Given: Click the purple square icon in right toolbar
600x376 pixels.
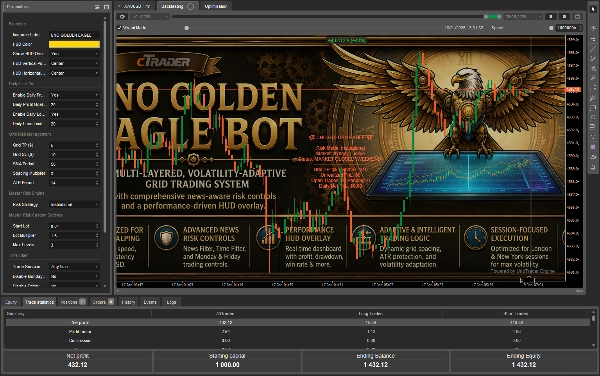Looking at the screenshot, I should click(x=593, y=147).
